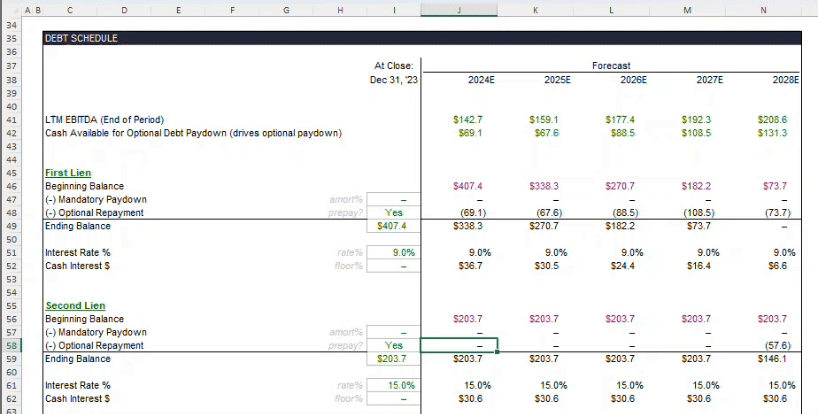Click the column I header
This screenshot has width=818, height=414.
point(394,10)
